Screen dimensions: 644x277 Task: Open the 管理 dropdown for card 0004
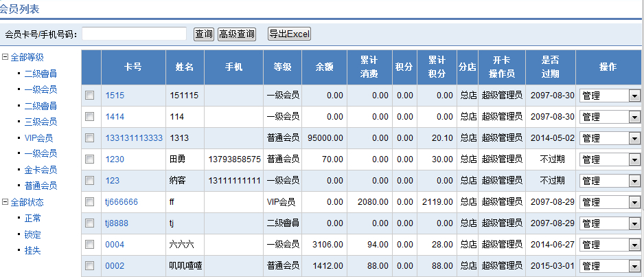click(x=634, y=245)
